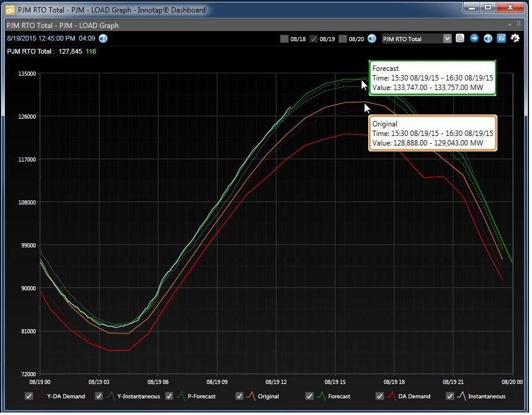532x415 pixels.
Task: Click the '08/19 15' x-axis label
Action: click(335, 382)
